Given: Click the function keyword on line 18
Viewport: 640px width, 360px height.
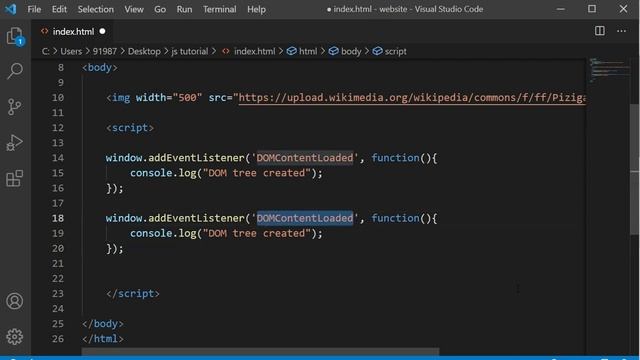Looking at the screenshot, I should click(x=395, y=218).
